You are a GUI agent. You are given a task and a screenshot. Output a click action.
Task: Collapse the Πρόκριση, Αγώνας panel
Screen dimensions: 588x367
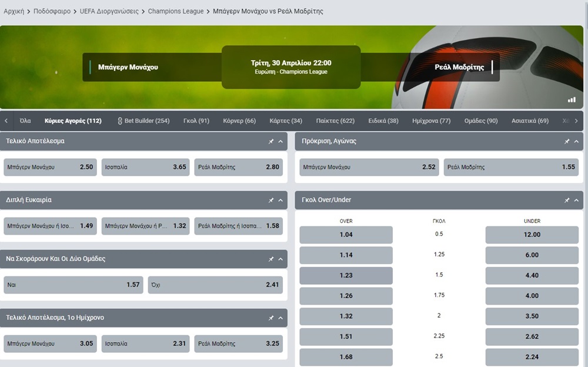[576, 142]
